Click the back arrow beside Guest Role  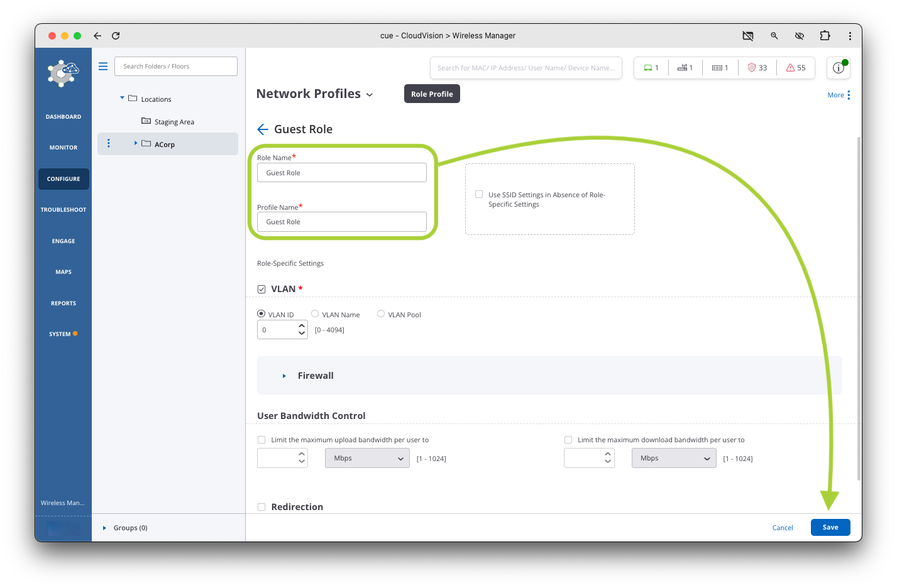click(263, 129)
